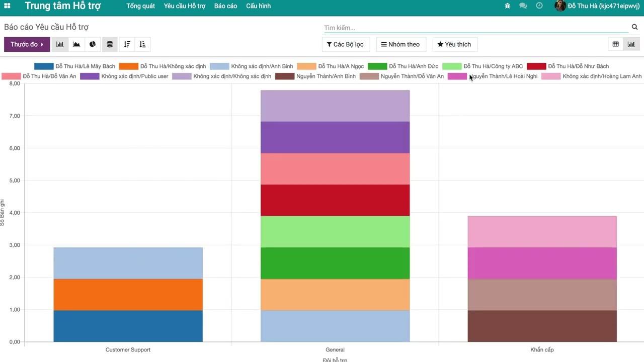Switch to pie chart mode
Image resolution: width=644 pixels, height=362 pixels.
click(x=93, y=44)
